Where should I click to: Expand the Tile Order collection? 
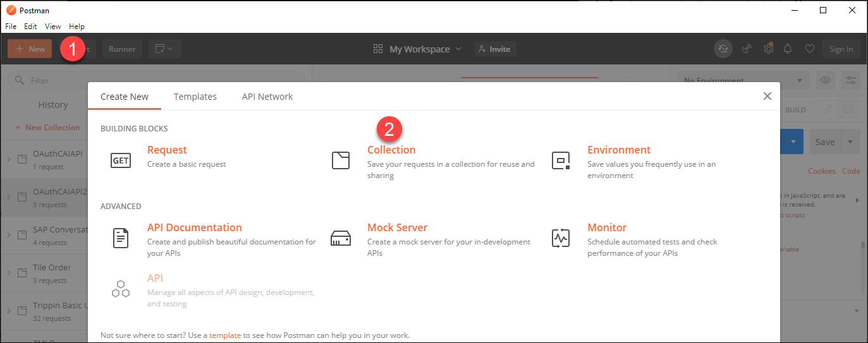click(x=9, y=273)
